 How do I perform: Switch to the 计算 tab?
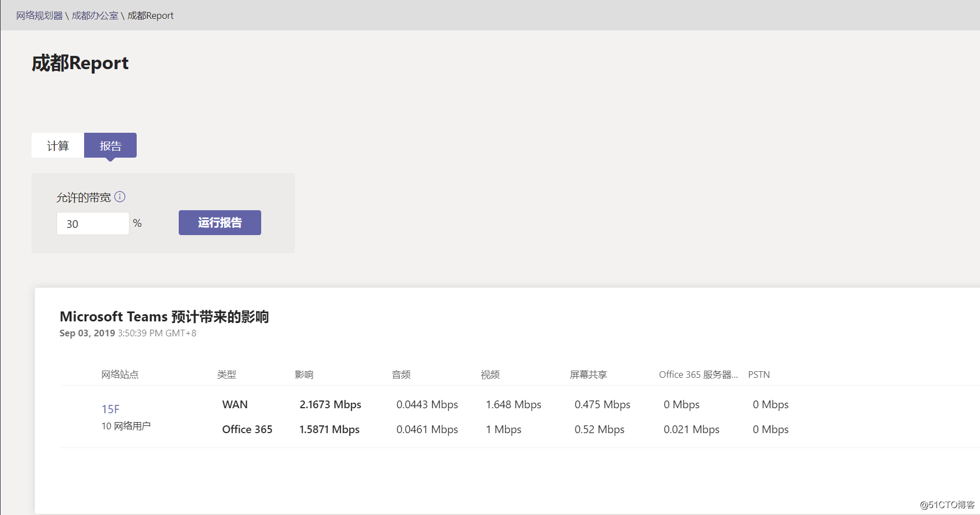pyautogui.click(x=58, y=145)
